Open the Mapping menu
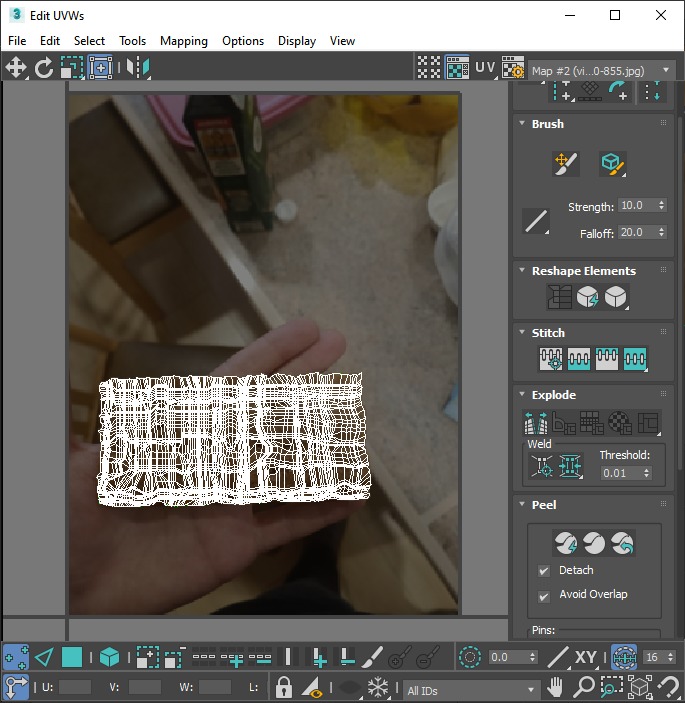The image size is (685, 703). pyautogui.click(x=184, y=41)
